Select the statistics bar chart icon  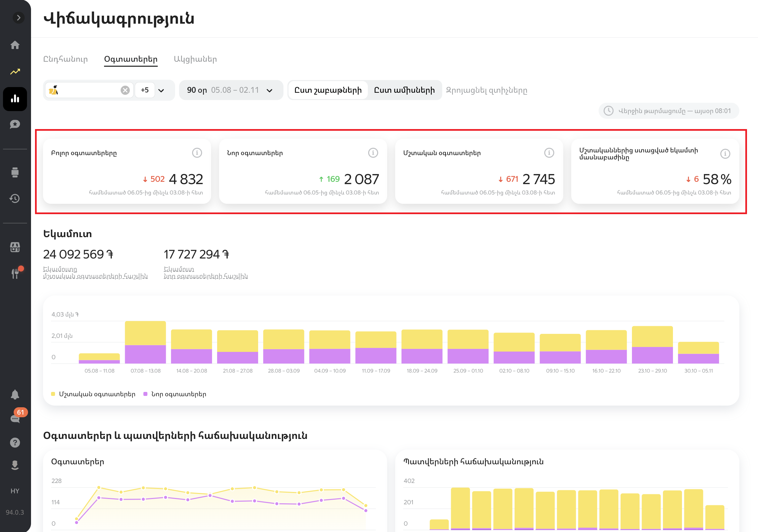coord(15,99)
